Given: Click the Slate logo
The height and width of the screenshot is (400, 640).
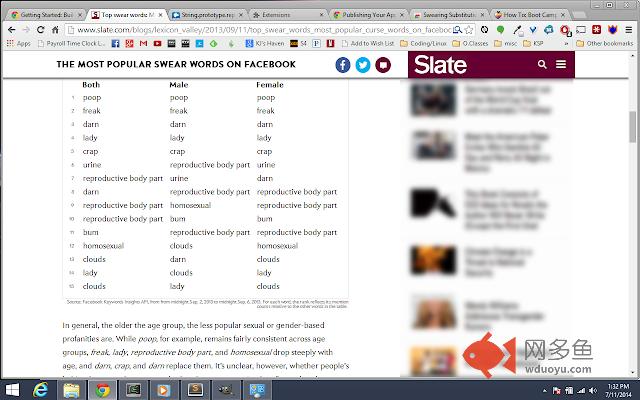Looking at the screenshot, I should click(440, 64).
